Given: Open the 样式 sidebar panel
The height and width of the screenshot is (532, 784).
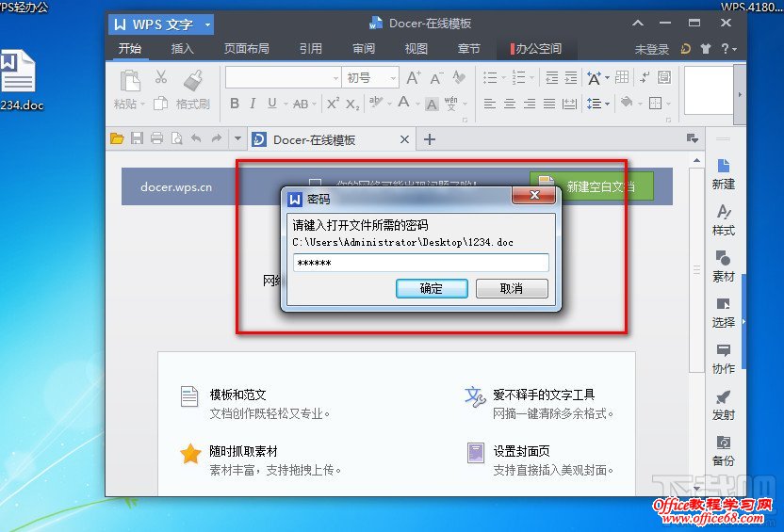Looking at the screenshot, I should click(x=723, y=219).
